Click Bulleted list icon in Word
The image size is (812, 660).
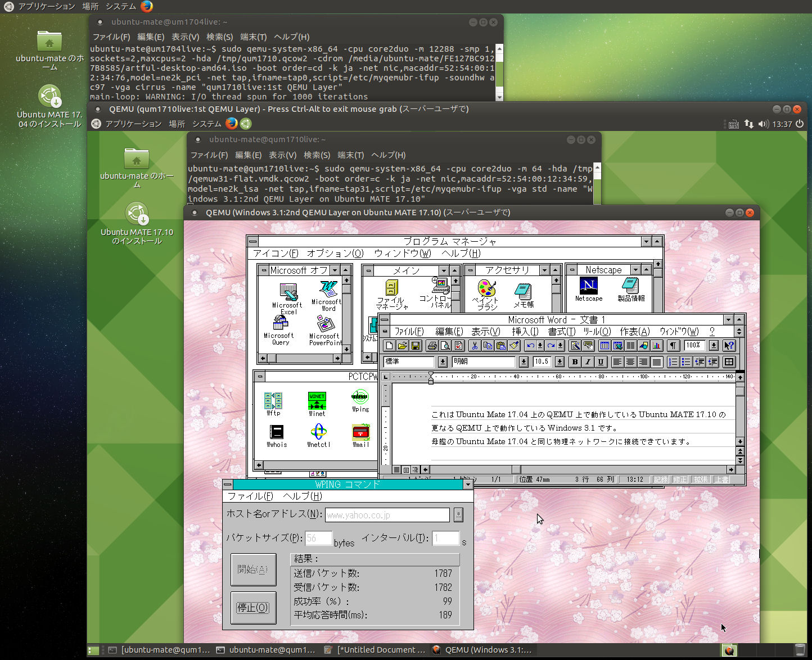[x=686, y=361]
